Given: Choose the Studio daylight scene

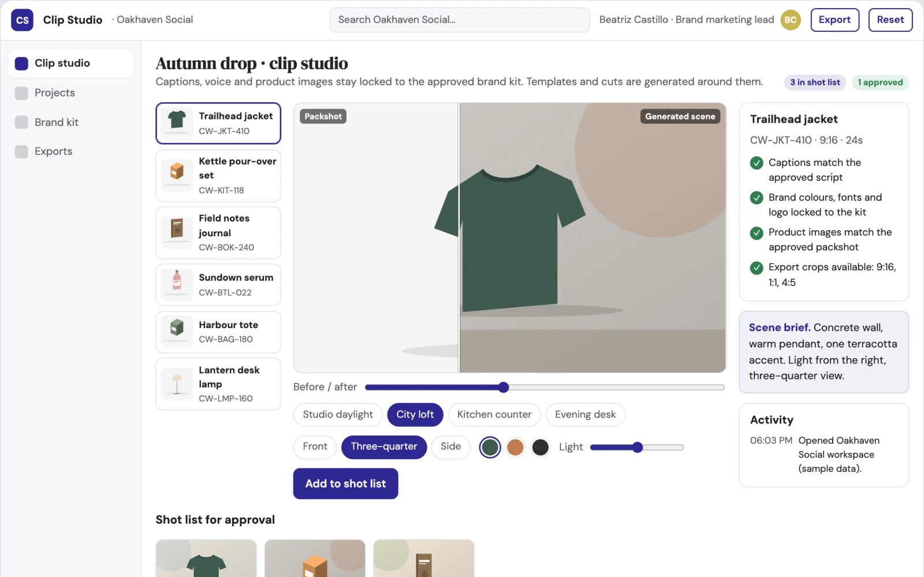Looking at the screenshot, I should coord(338,415).
